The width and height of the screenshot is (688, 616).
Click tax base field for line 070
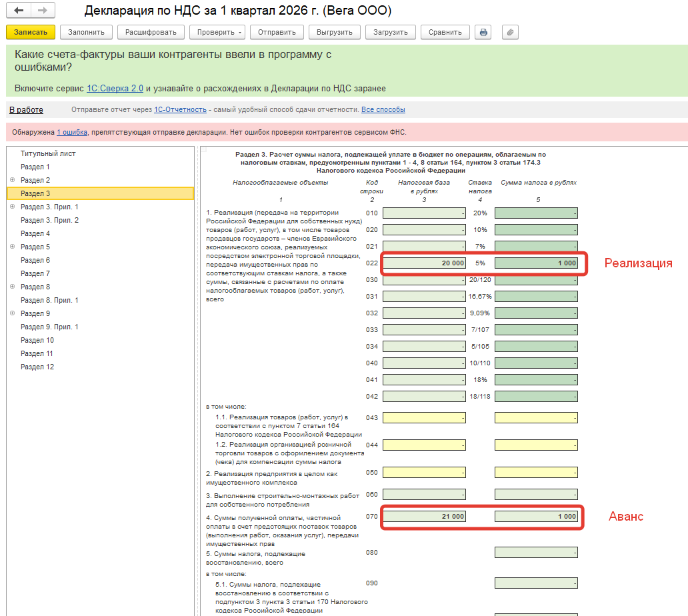pyautogui.click(x=424, y=517)
